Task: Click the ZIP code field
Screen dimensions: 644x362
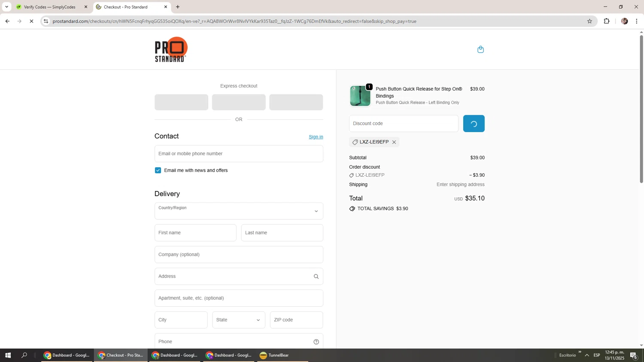Action: pyautogui.click(x=296, y=320)
